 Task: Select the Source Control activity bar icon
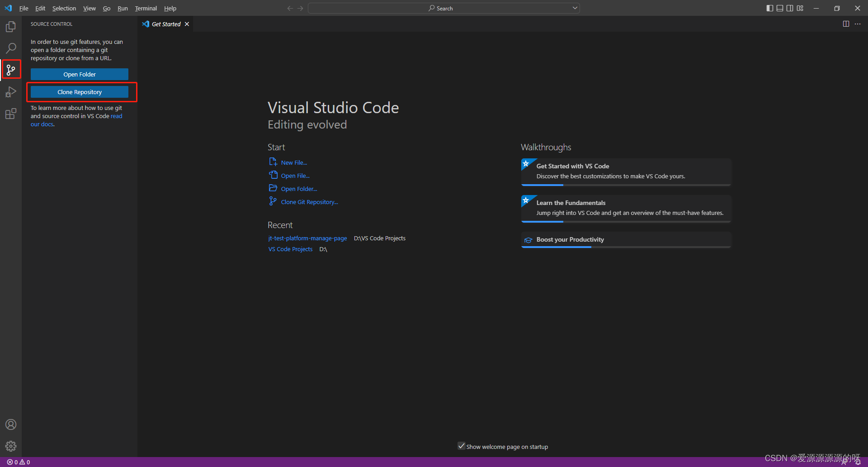pyautogui.click(x=11, y=70)
